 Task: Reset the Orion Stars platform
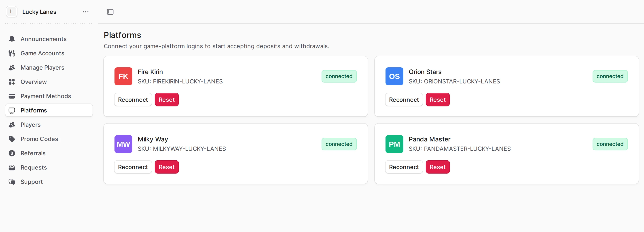[x=438, y=99]
